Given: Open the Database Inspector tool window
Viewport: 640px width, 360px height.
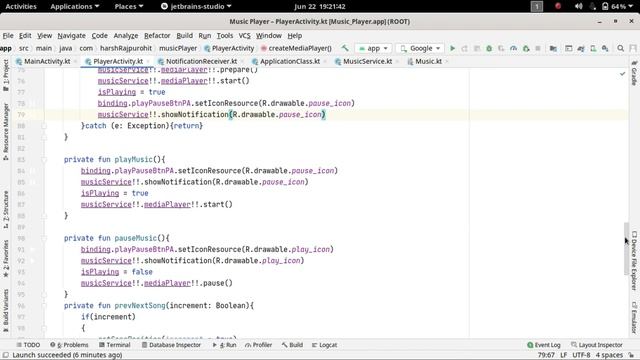Looking at the screenshot, I should [x=171, y=345].
